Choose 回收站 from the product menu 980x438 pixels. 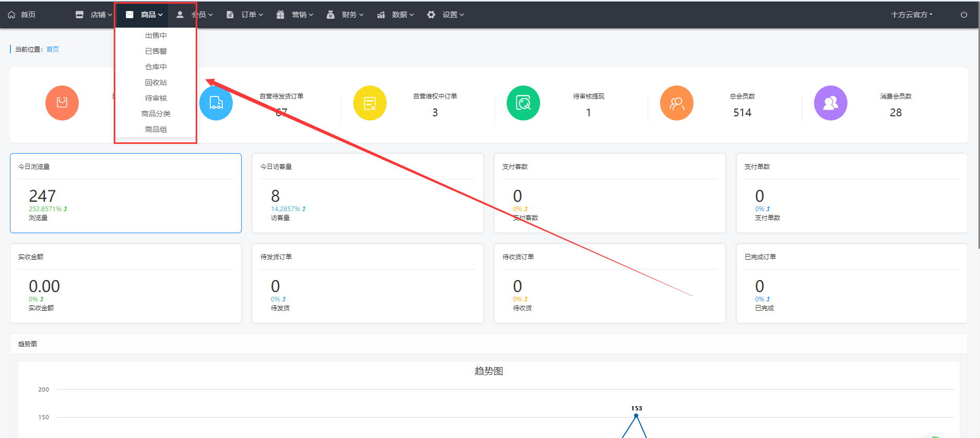[156, 82]
